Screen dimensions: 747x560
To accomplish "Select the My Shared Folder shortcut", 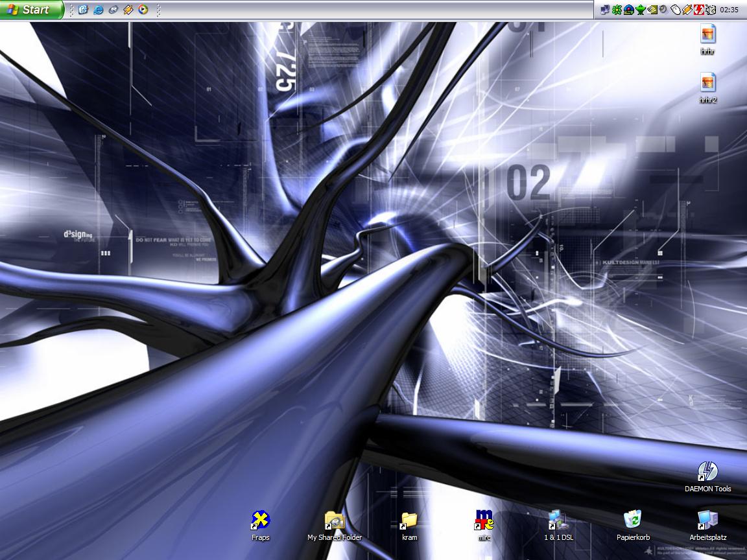I will tap(334, 520).
